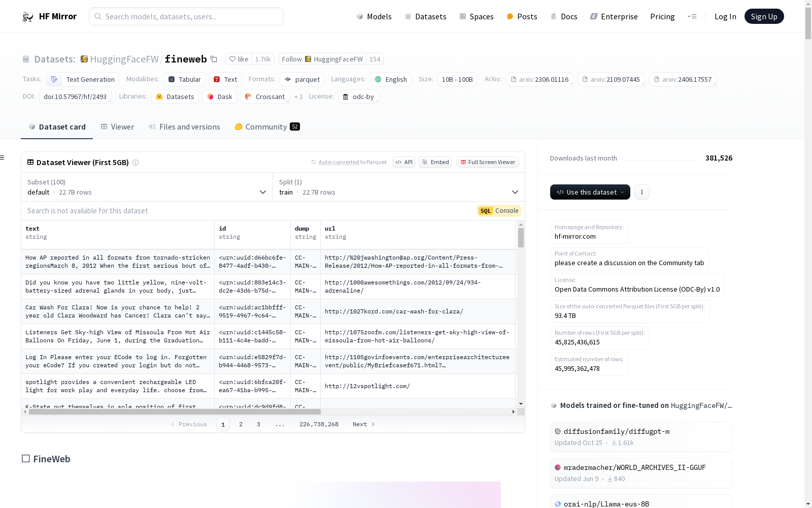Click the info icon beside Dataset Viewer title
The width and height of the screenshot is (812, 508).
pyautogui.click(x=136, y=163)
